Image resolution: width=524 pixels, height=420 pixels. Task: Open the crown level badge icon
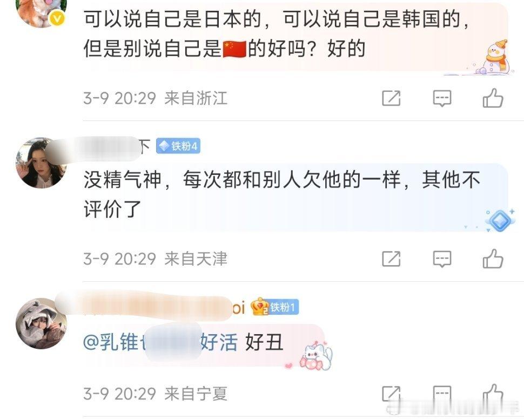tap(260, 307)
